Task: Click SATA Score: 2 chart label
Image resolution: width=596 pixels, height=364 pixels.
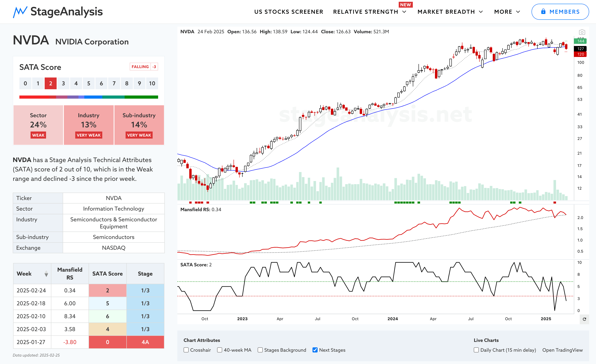Action: [196, 265]
